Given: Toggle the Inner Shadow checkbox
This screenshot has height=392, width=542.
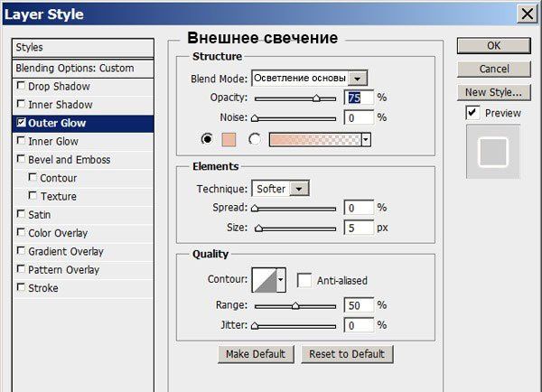Looking at the screenshot, I should coord(21,104).
